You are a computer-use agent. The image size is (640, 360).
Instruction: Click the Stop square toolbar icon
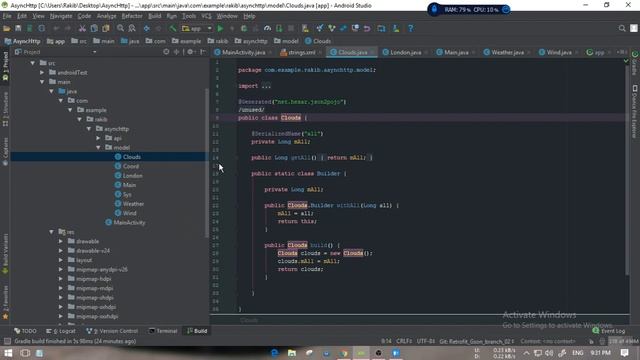click(291, 28)
